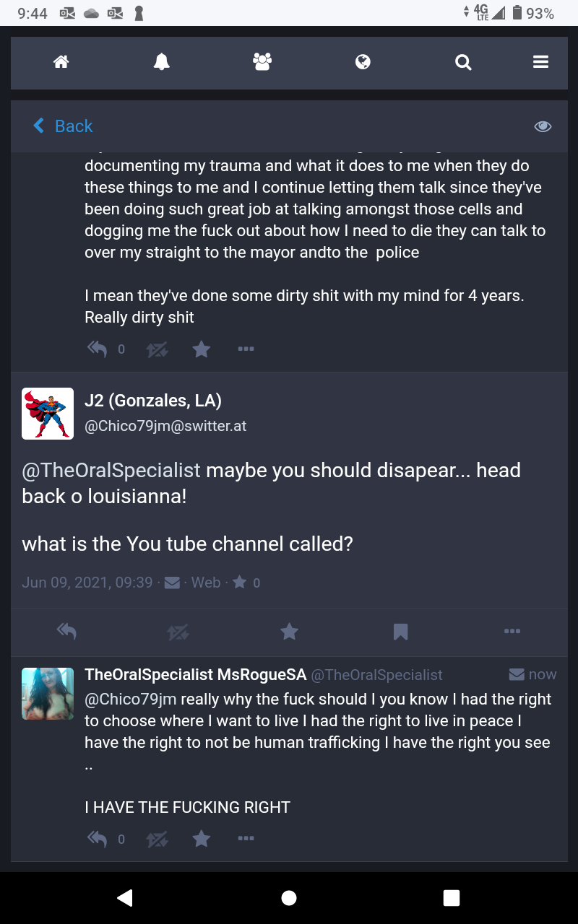Open the federated timeline globe icon
This screenshot has height=924, width=578.
coord(363,63)
